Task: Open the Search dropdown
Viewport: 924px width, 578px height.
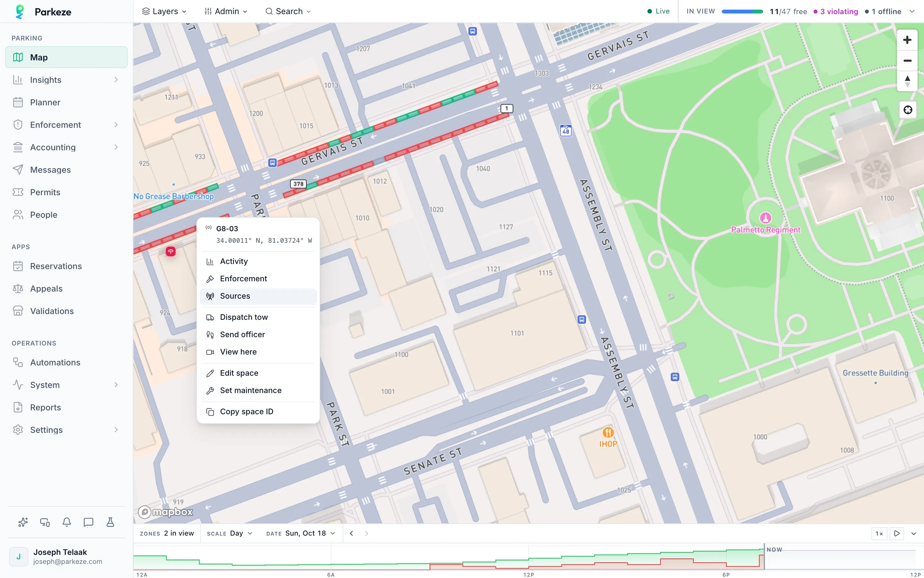Action: [x=288, y=12]
